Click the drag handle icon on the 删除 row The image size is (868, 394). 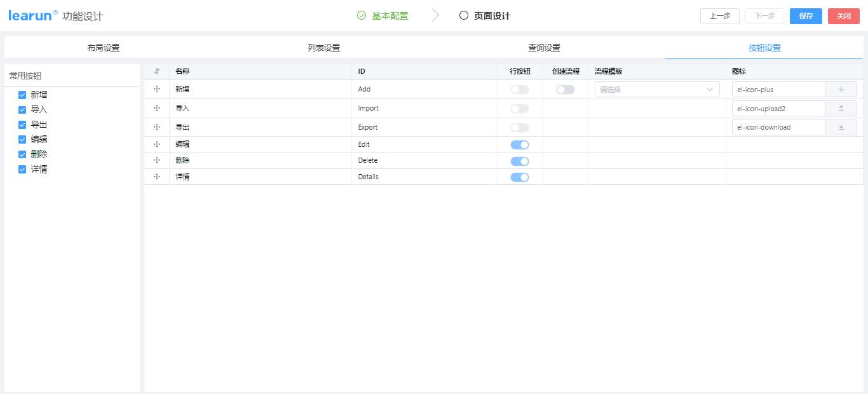pyautogui.click(x=156, y=160)
